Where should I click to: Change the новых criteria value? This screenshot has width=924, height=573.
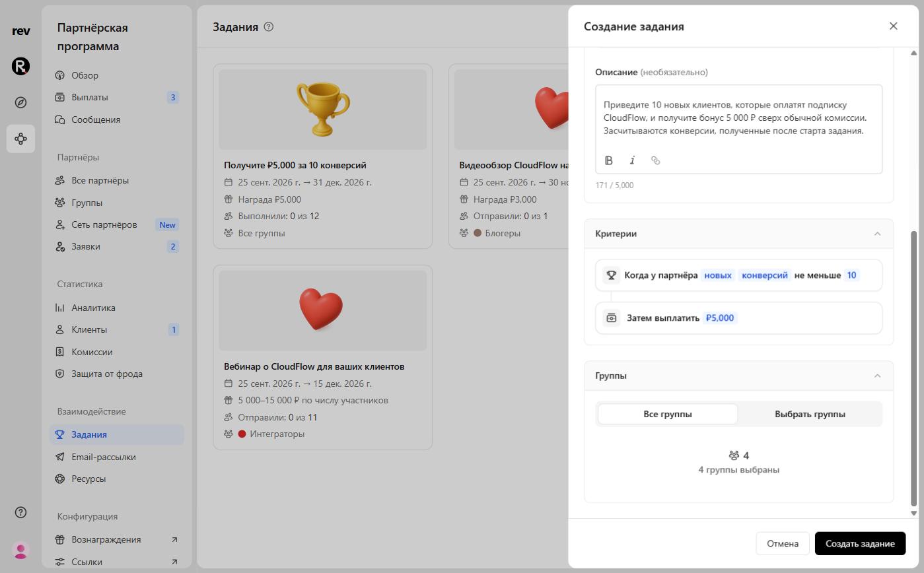[x=718, y=275]
